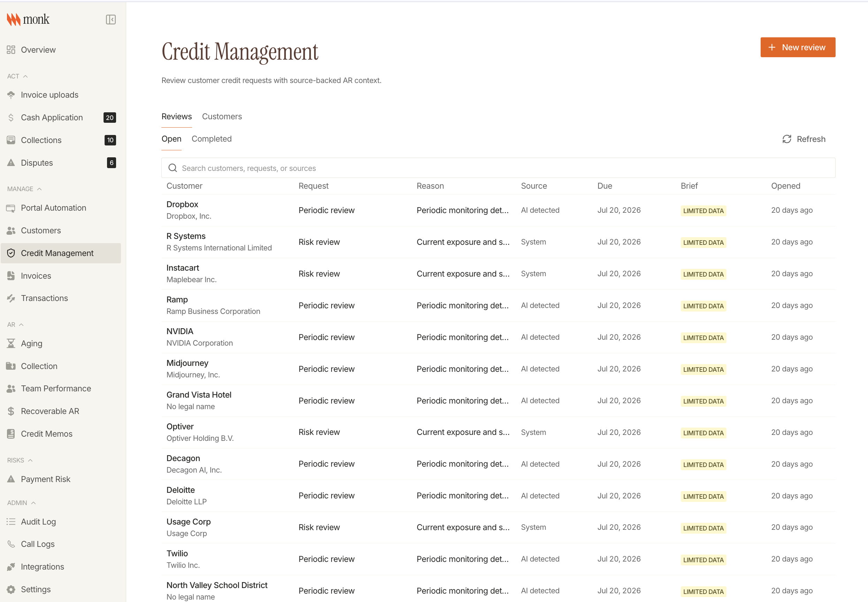Click the Optiver customer name

point(180,426)
